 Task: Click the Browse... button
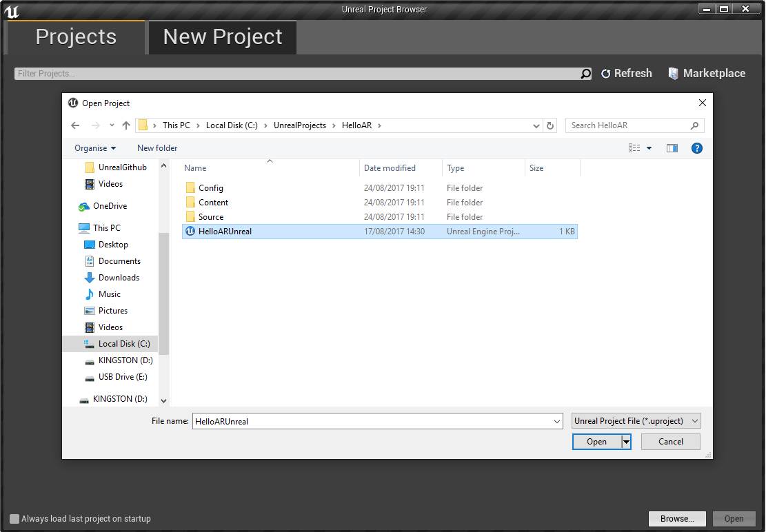click(676, 519)
